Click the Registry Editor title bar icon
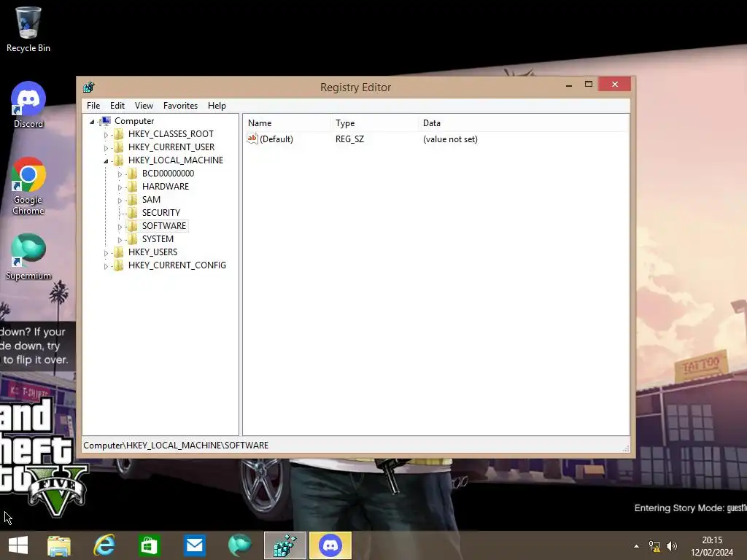 point(88,87)
